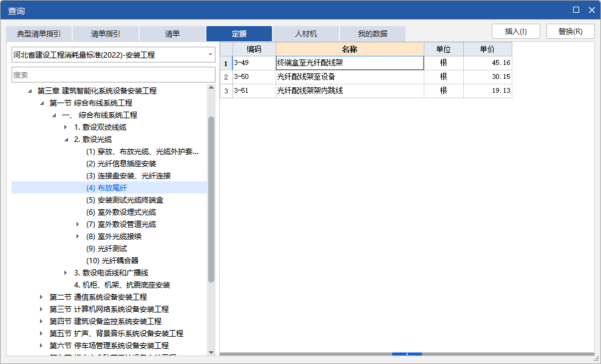Expand 第六节 停车场管理系统设备安装工程 node
601x364 pixels.
click(41, 346)
